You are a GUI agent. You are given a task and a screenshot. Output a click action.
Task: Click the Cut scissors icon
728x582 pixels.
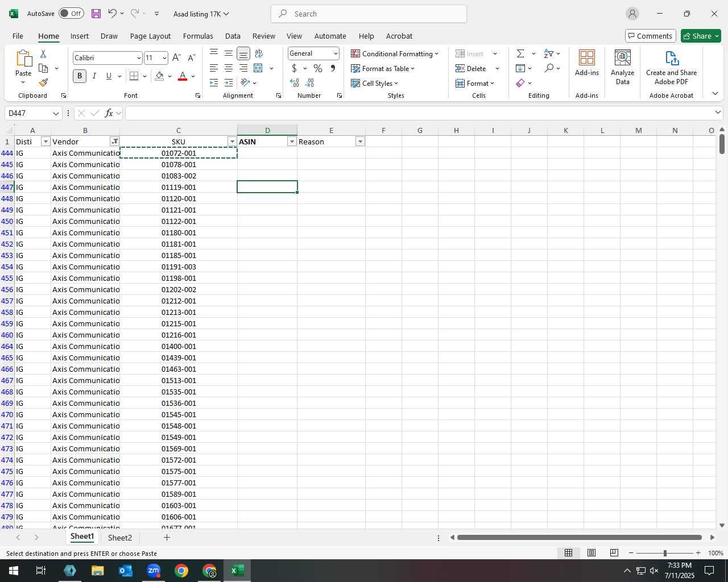[x=43, y=53]
